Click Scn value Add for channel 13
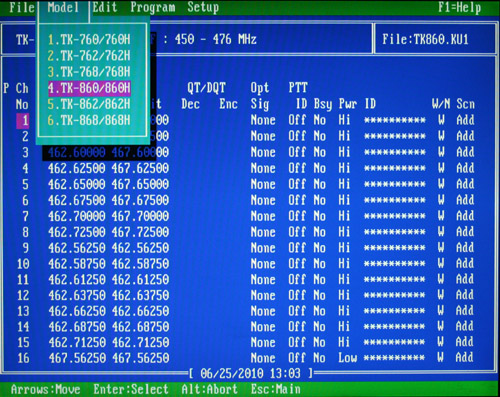Viewport: 500px width, 397px height. 465,311
